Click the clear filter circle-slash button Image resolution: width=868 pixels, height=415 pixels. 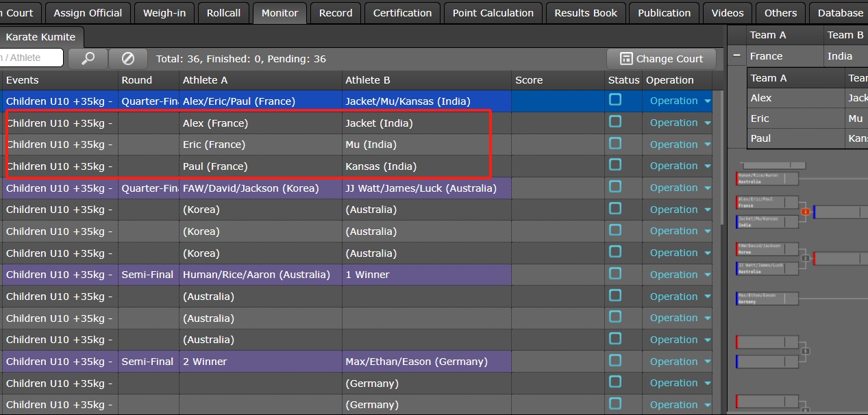[x=128, y=58]
